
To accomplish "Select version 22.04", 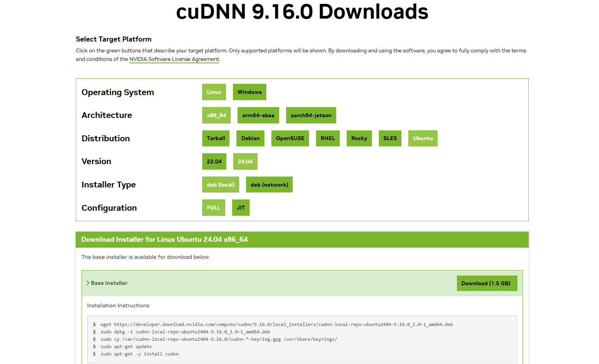I will coord(214,161).
